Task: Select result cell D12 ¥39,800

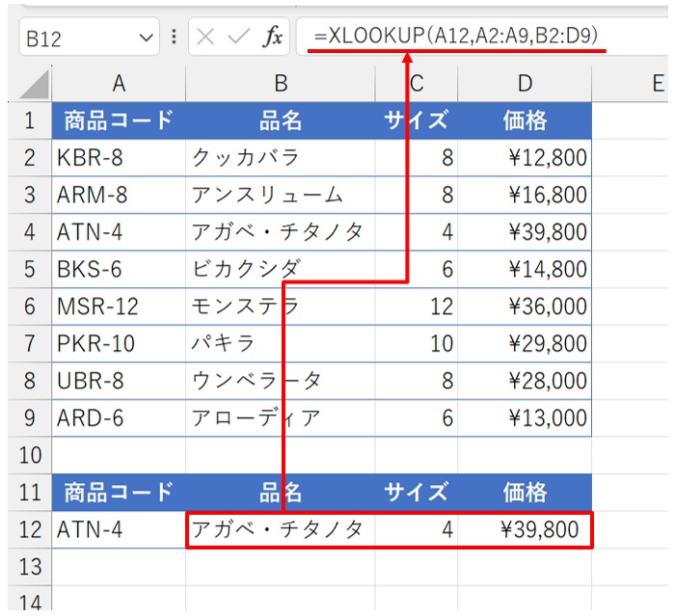Action: (525, 529)
